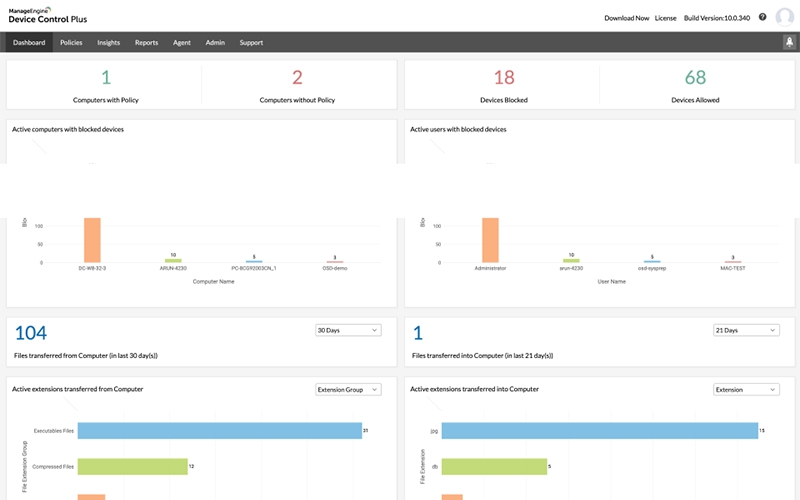Click the Download Now link

[x=626, y=18]
